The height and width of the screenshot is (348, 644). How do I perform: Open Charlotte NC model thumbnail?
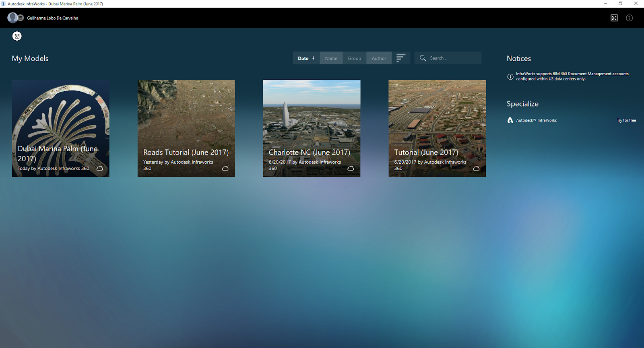click(x=312, y=128)
